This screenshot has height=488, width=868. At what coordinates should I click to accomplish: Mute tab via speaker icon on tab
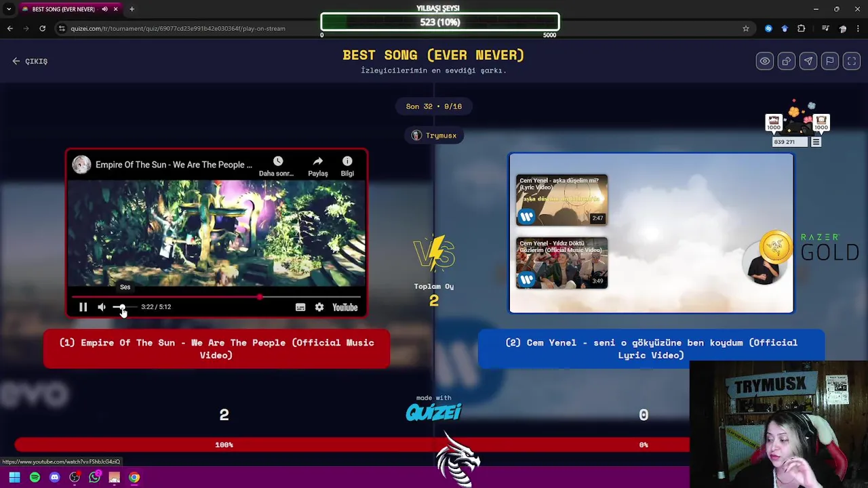click(104, 9)
